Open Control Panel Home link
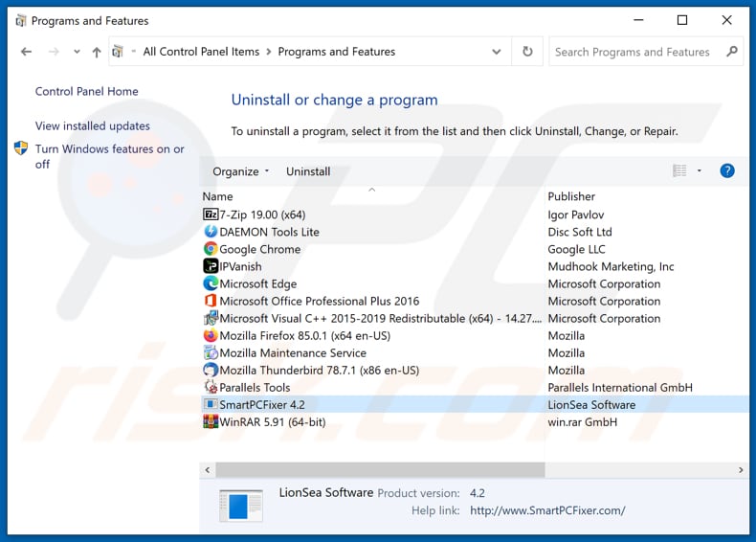Image resolution: width=756 pixels, height=542 pixels. tap(87, 91)
